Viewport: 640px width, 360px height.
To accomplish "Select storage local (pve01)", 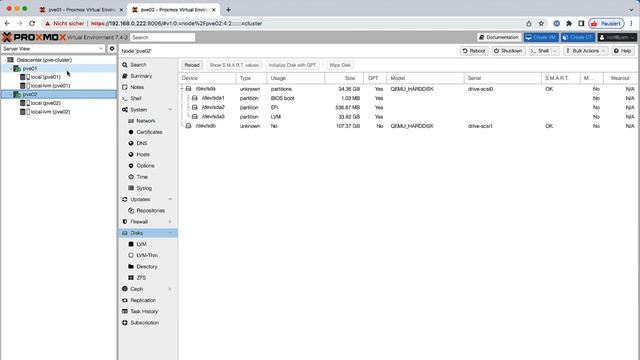I will click(x=46, y=77).
